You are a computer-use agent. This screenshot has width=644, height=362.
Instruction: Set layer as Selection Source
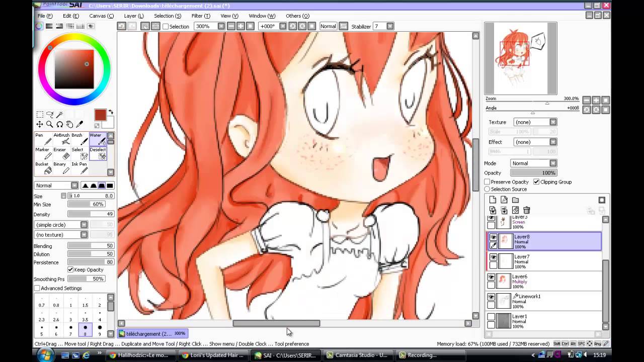tap(487, 189)
